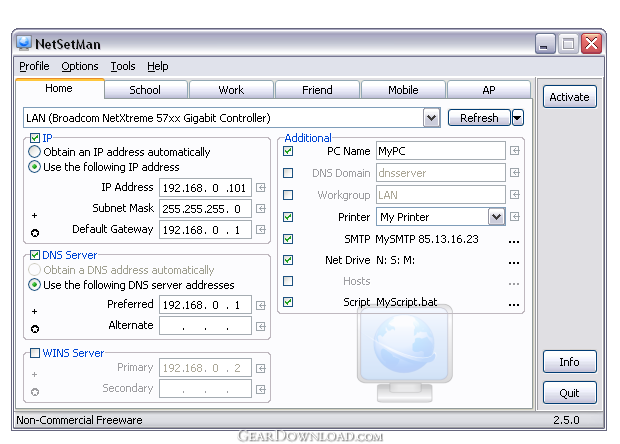Click the get-current-value icon beside IP Address
620x444 pixels.
(261, 188)
